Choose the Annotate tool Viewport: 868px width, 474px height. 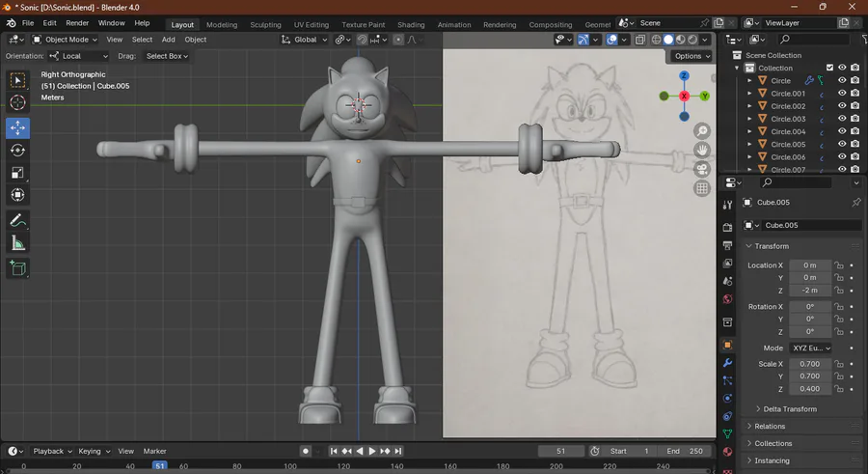click(x=17, y=221)
